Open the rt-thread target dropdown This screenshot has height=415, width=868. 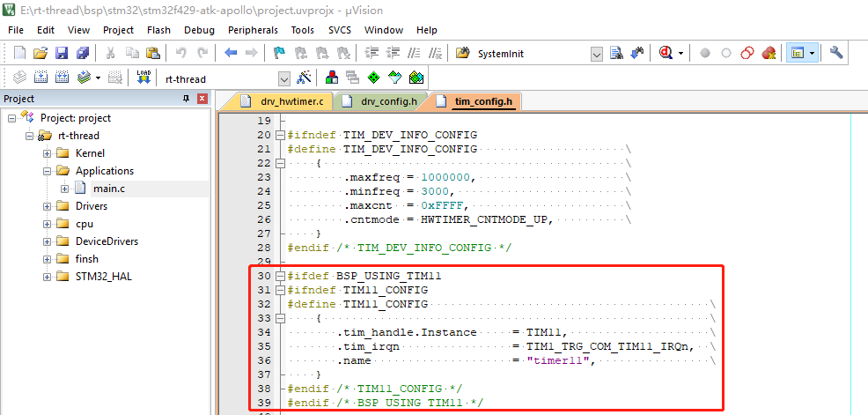click(283, 78)
